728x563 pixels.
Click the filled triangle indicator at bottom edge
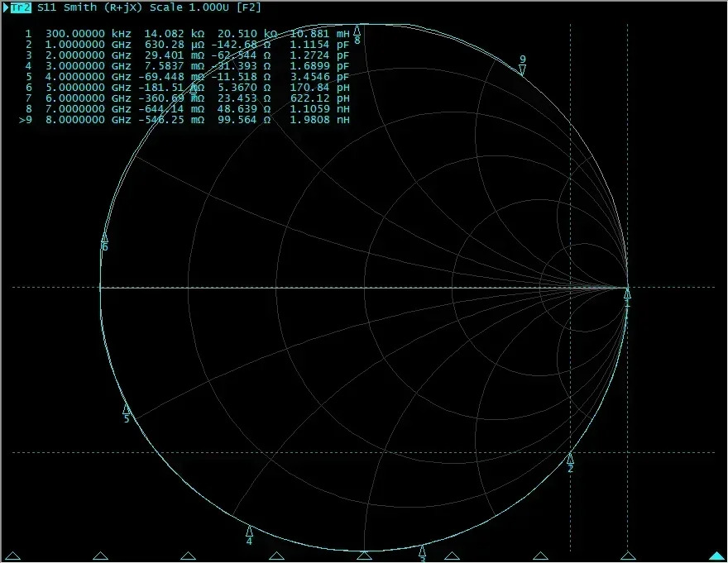(x=716, y=556)
